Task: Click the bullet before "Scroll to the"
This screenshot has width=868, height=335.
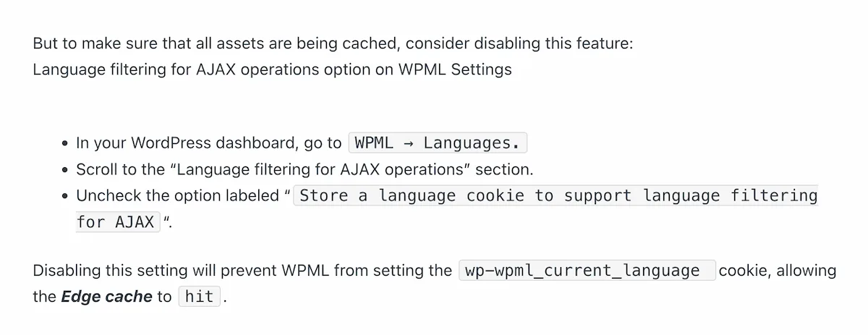Action: (66, 170)
